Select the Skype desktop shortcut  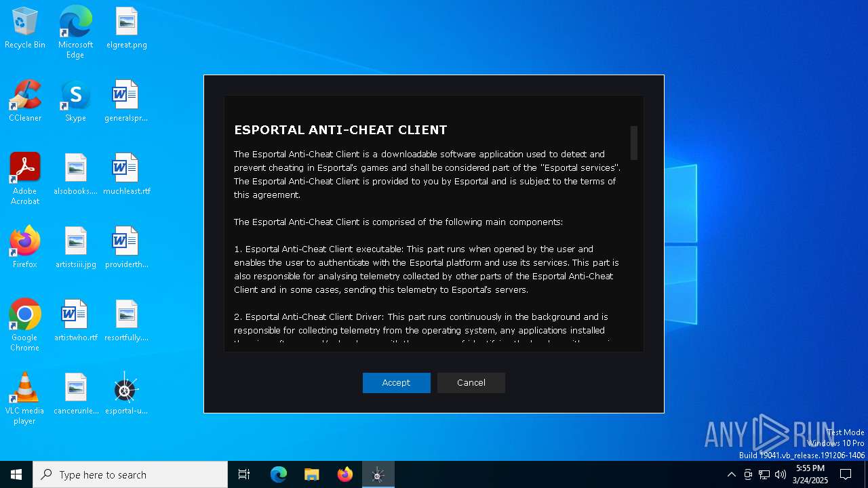(x=75, y=102)
